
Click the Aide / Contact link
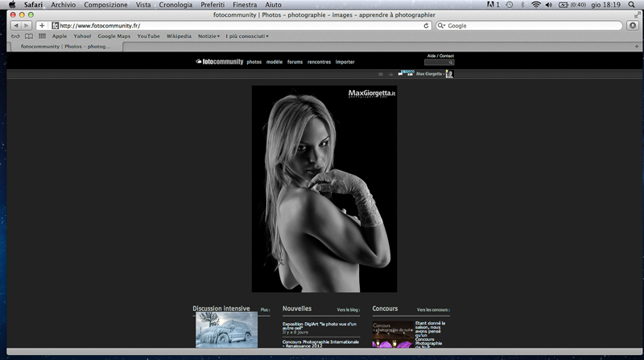440,56
